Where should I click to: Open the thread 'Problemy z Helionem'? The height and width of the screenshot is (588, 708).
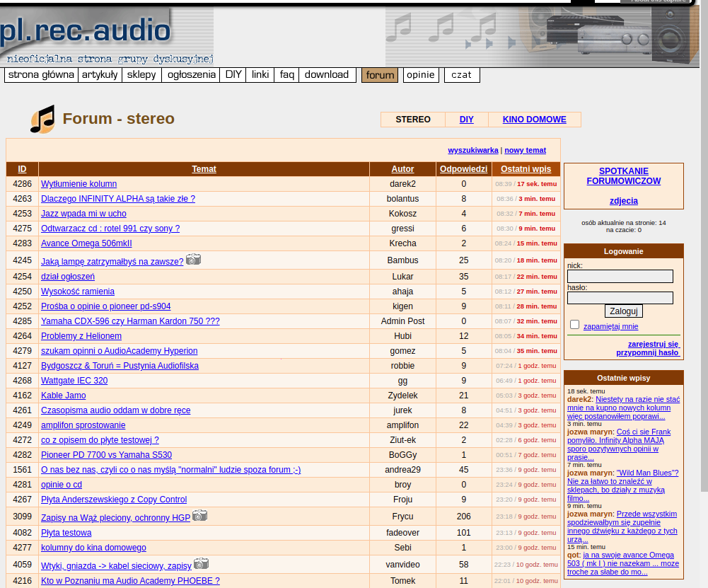coord(81,336)
